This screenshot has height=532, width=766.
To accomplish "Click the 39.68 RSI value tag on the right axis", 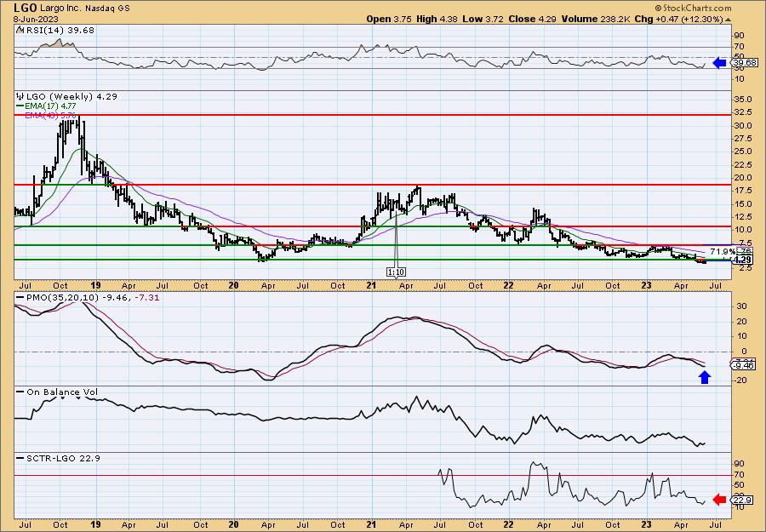I will click(x=745, y=62).
